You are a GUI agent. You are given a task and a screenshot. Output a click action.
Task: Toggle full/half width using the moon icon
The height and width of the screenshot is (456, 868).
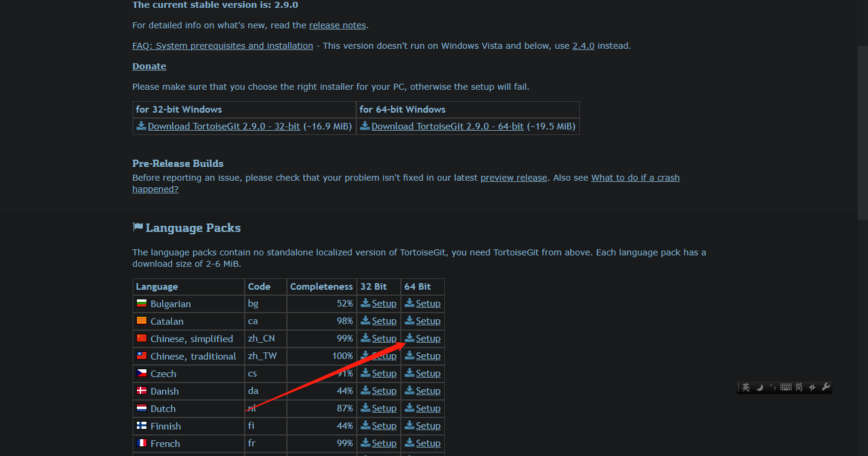[x=759, y=387]
